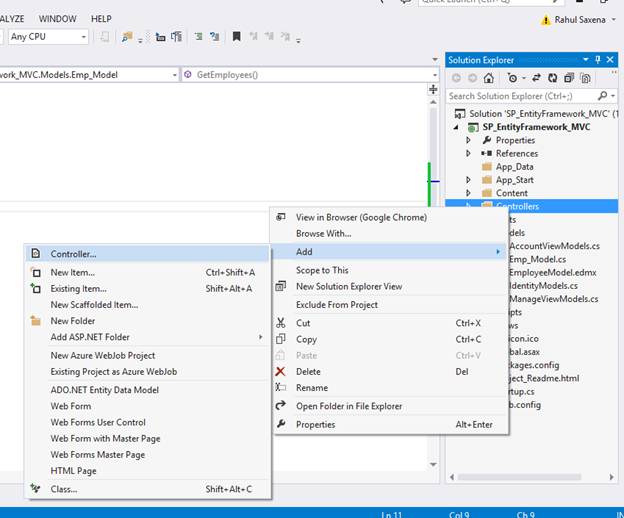Open the Any CPU platform dropdown
The width and height of the screenshot is (624, 518).
pos(81,37)
